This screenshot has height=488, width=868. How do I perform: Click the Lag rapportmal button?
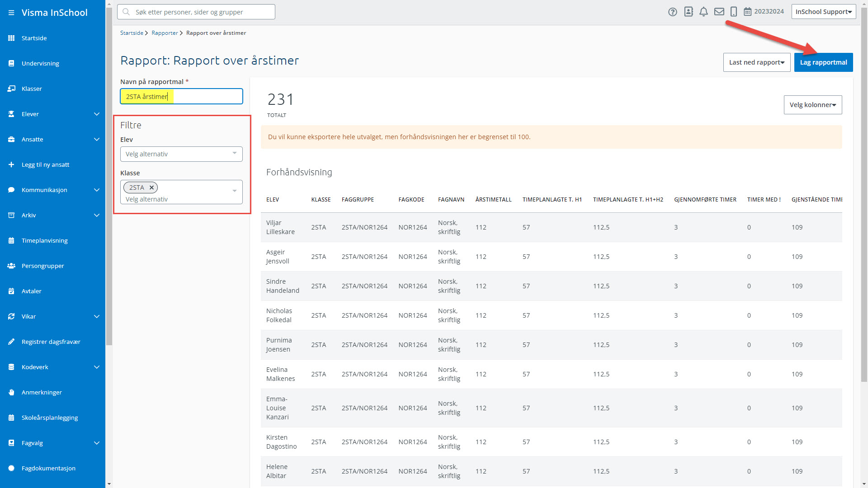click(823, 62)
